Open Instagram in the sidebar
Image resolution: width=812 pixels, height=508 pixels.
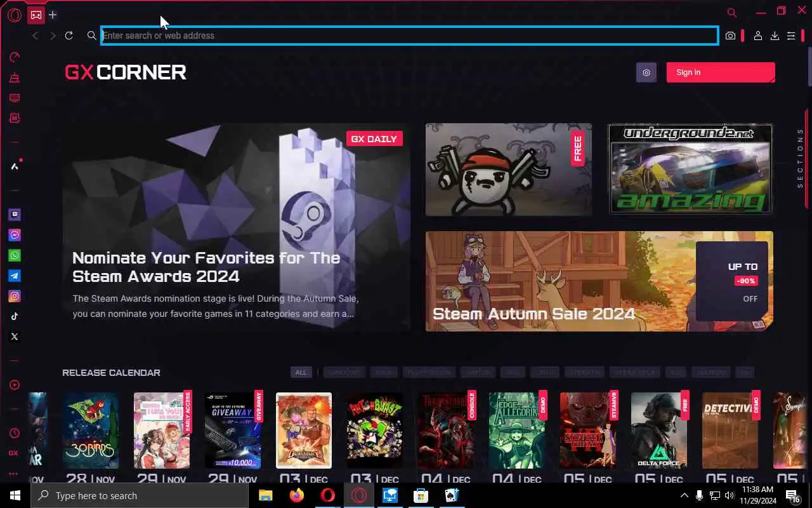(x=15, y=296)
